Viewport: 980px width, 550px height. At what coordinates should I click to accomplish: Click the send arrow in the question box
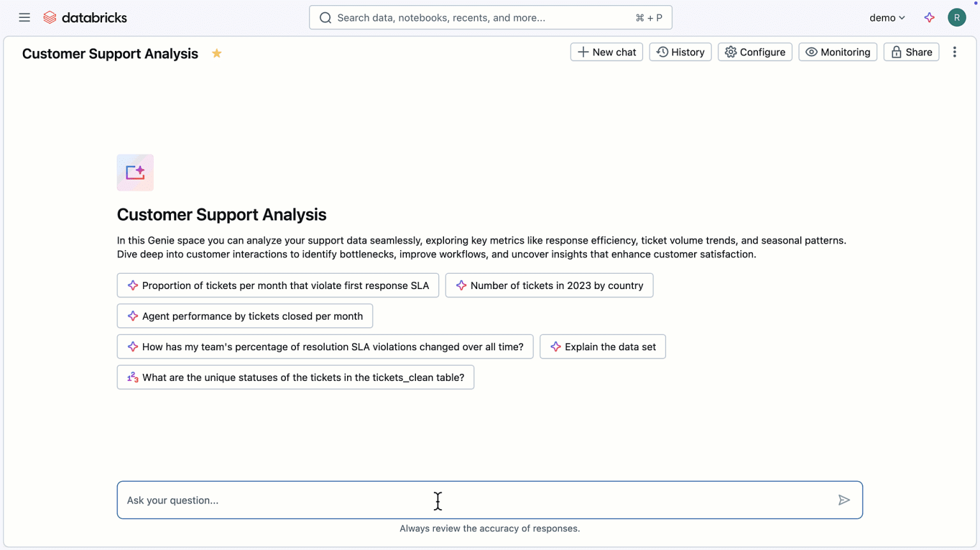tap(844, 500)
